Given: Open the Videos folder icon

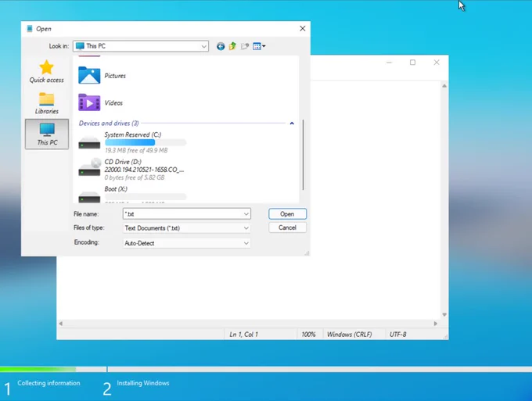Looking at the screenshot, I should pos(89,102).
